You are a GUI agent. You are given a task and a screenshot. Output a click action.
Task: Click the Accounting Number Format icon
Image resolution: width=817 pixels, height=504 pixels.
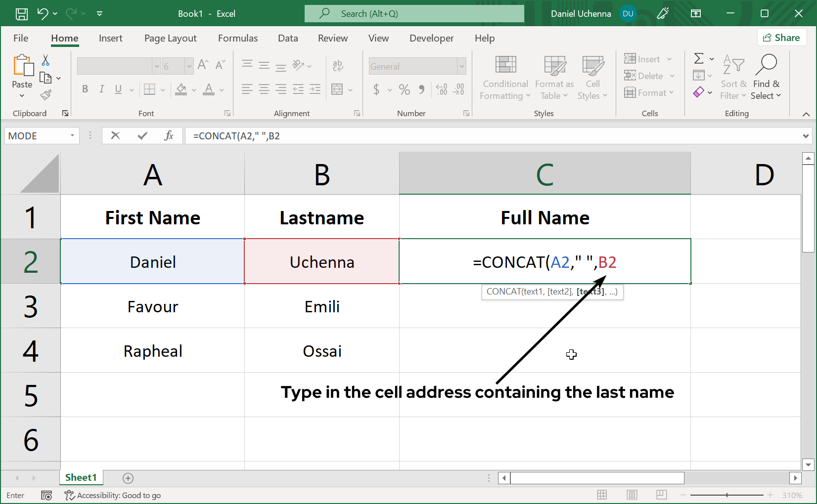[378, 89]
